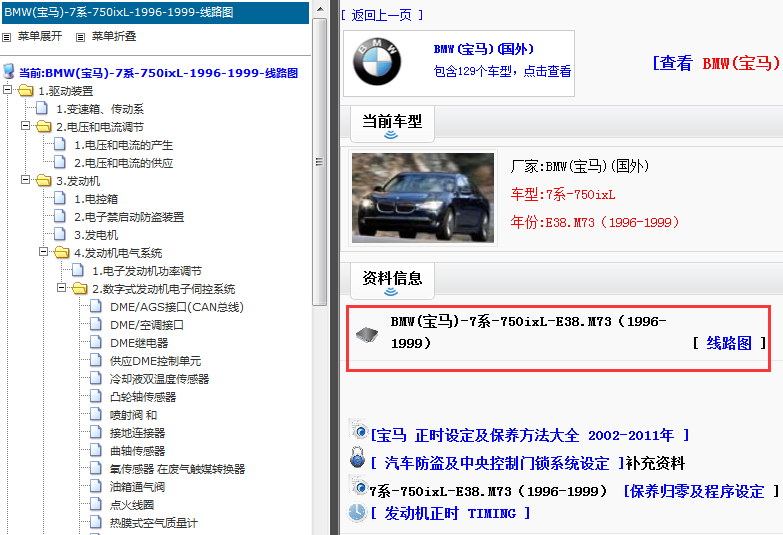Click the blue BMW 7-series car photo
Screen dimensions: 783x535
[423, 198]
